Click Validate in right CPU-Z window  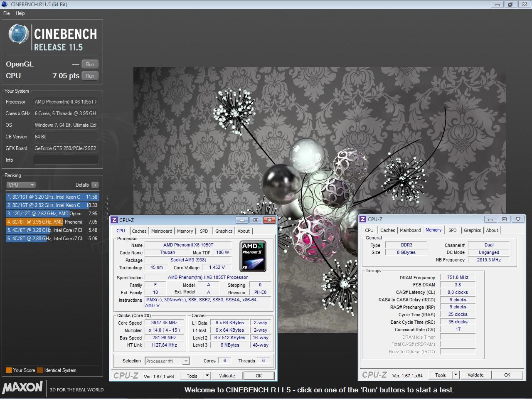click(475, 375)
